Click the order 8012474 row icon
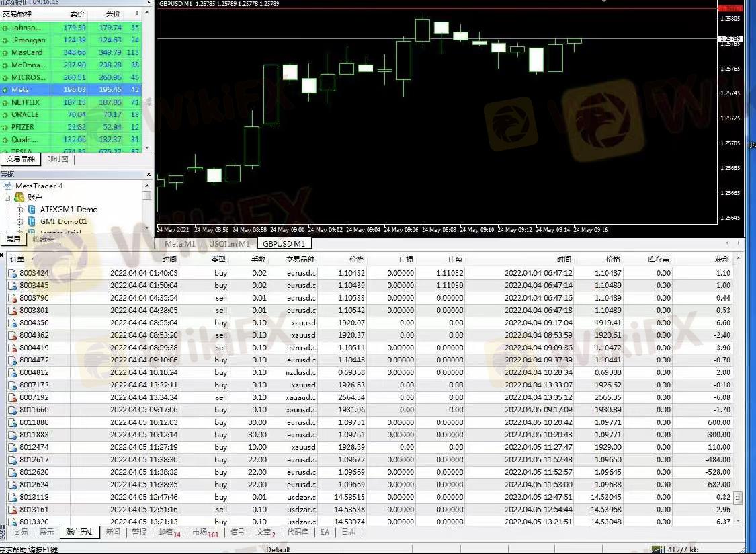Image resolution: width=756 pixels, height=554 pixels. click(x=13, y=447)
